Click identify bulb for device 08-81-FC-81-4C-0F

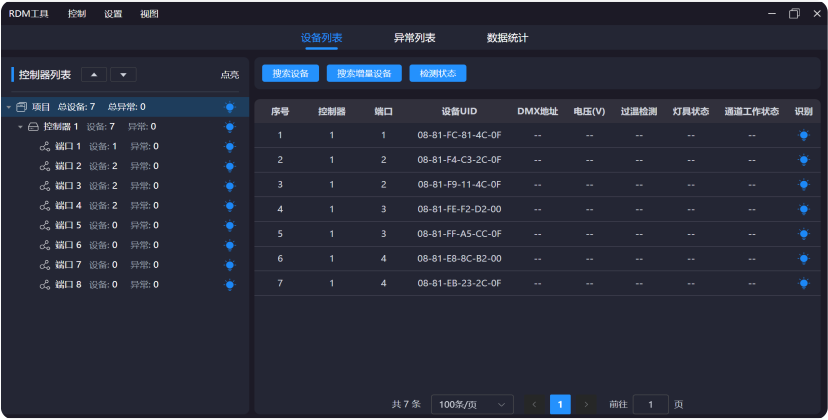802,135
